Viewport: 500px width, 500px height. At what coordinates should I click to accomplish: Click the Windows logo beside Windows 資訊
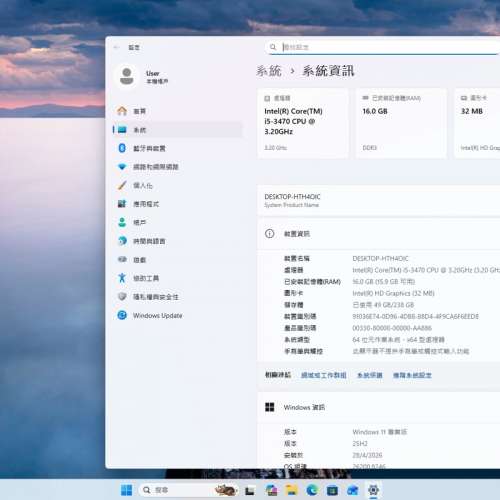[269, 407]
